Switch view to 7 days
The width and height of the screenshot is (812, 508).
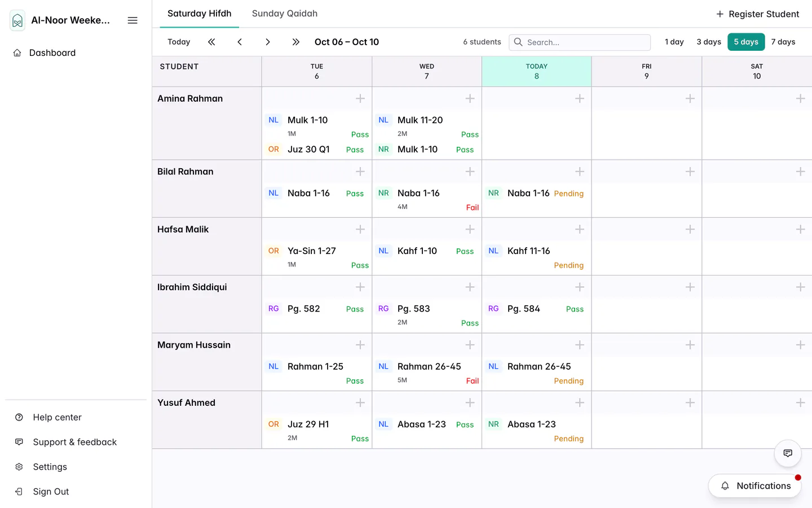tap(783, 42)
